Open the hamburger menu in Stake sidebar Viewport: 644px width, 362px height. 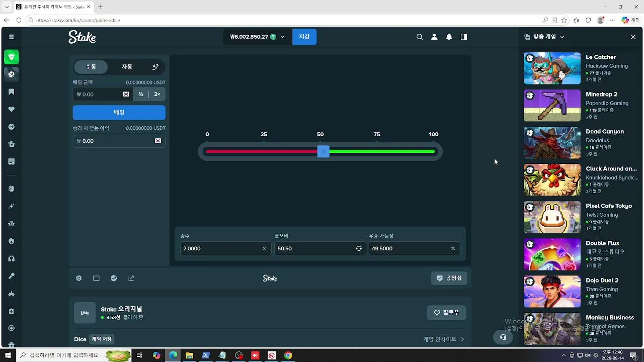pos(11,37)
